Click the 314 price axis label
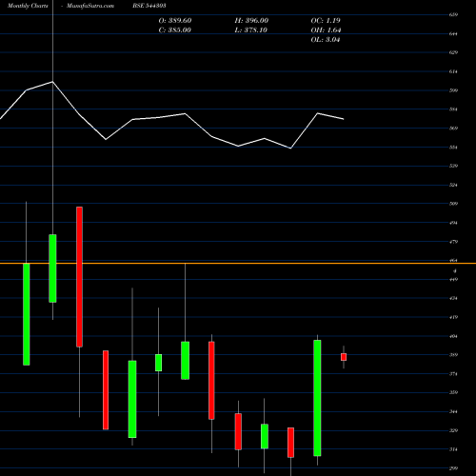Screen dimensions: 476x476 [x=453, y=449]
